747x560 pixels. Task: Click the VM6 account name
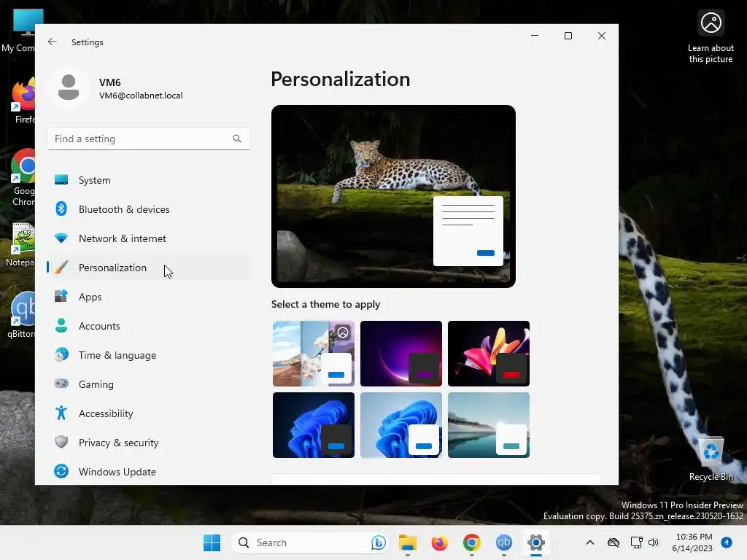click(110, 82)
